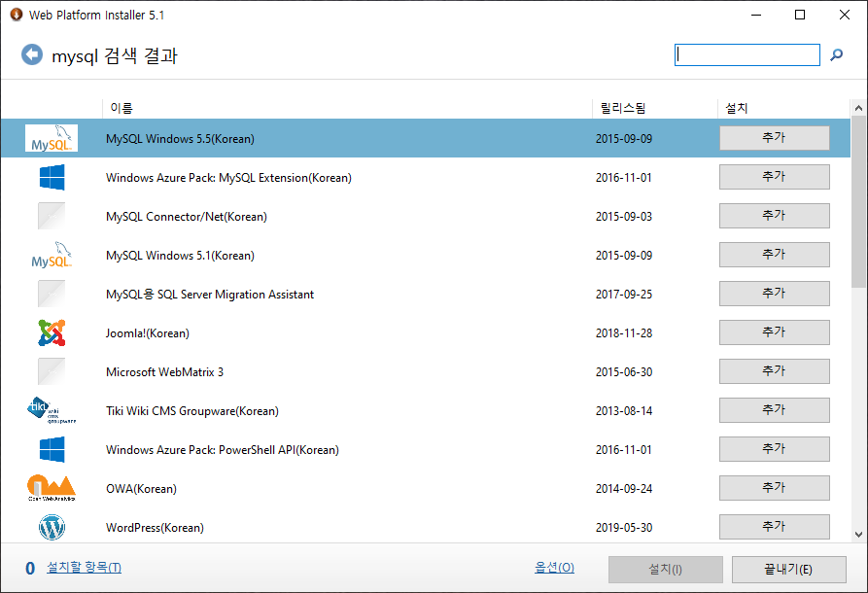Select Windows Azure Pack: MySQL Extension(Korean) name
868x593 pixels.
point(228,178)
